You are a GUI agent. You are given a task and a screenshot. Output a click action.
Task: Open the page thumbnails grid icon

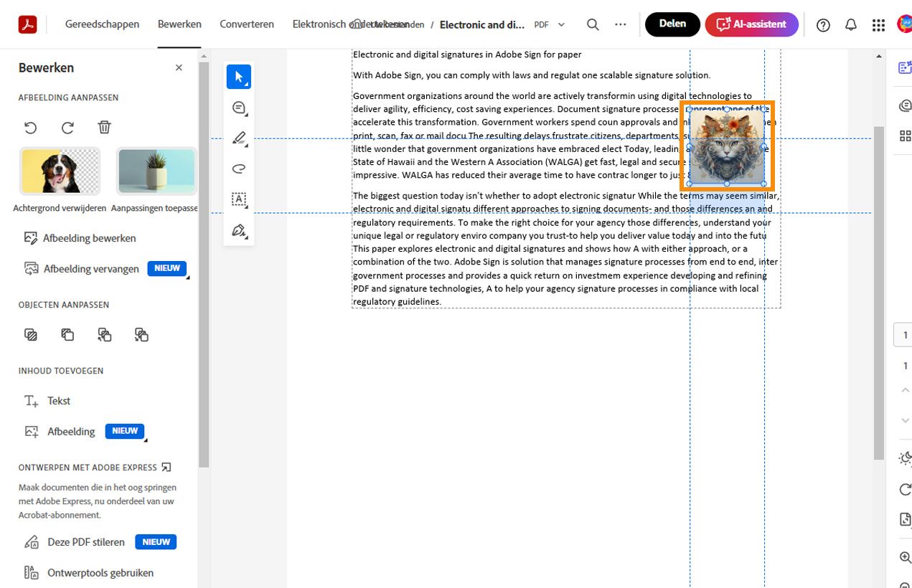point(904,135)
